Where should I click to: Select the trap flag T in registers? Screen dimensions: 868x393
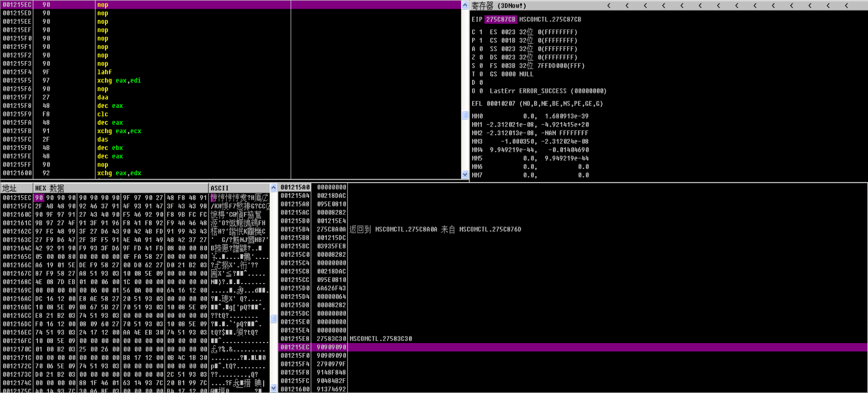[x=477, y=74]
